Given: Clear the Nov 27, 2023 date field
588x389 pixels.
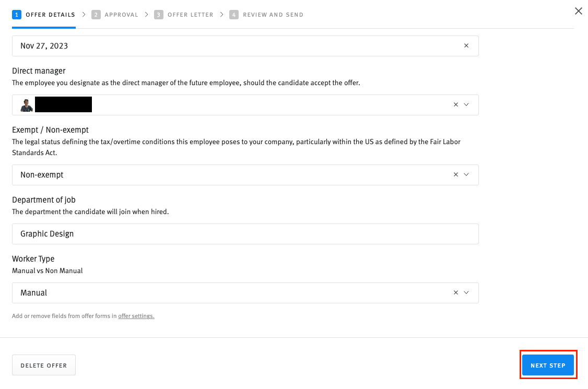Looking at the screenshot, I should click(x=466, y=46).
